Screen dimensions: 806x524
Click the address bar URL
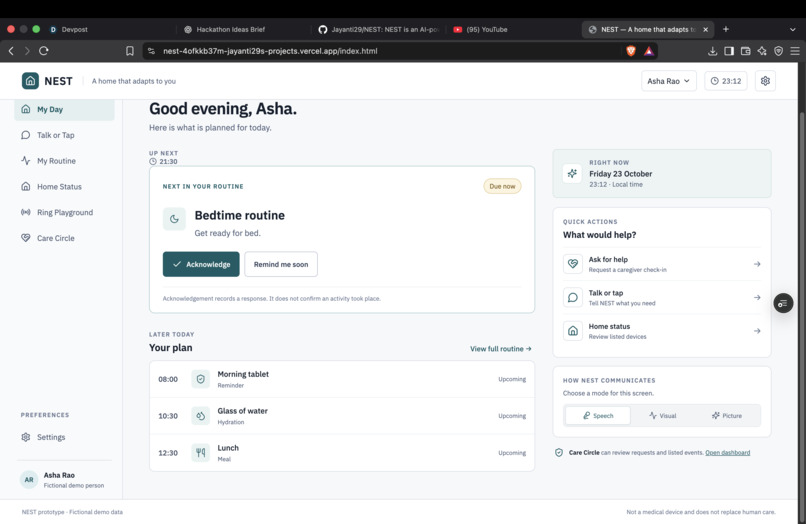(270, 51)
